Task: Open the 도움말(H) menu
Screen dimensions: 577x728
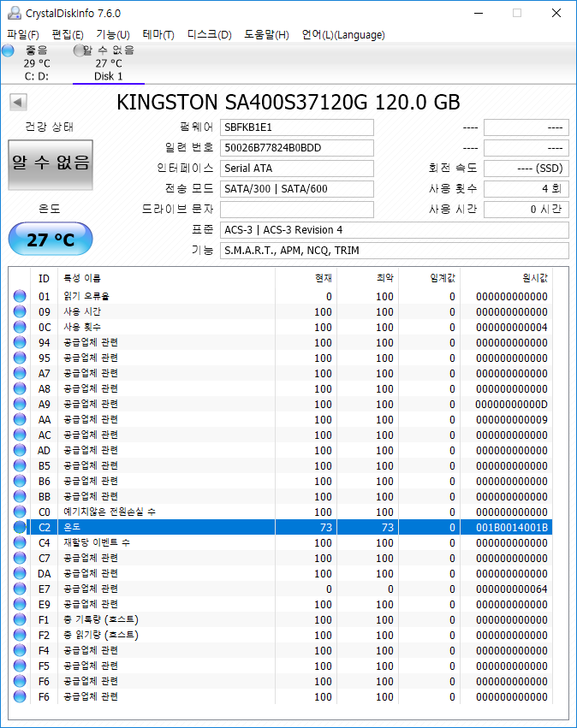Action: point(266,35)
